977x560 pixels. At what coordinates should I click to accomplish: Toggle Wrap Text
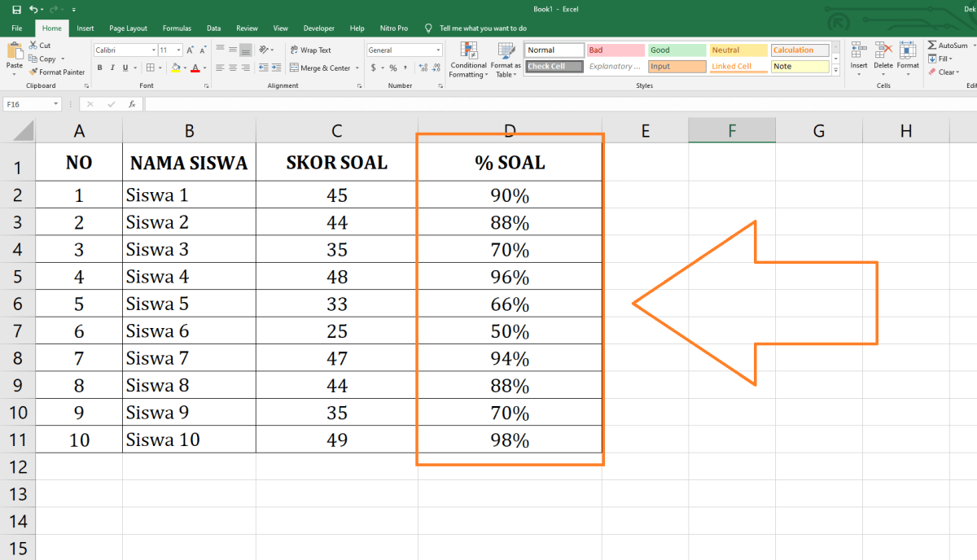[x=310, y=50]
